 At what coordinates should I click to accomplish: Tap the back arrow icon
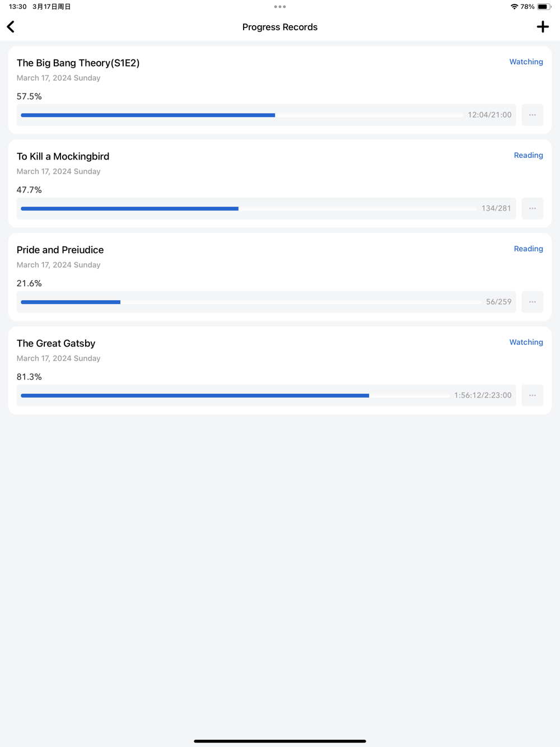click(11, 27)
